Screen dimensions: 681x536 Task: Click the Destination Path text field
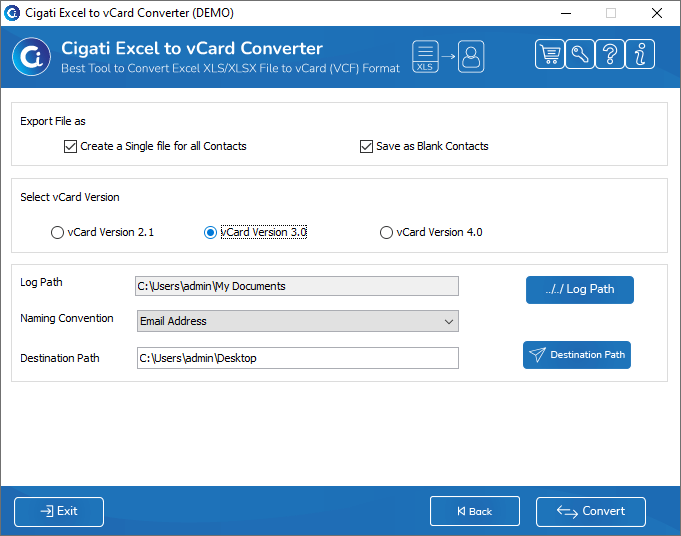click(298, 358)
